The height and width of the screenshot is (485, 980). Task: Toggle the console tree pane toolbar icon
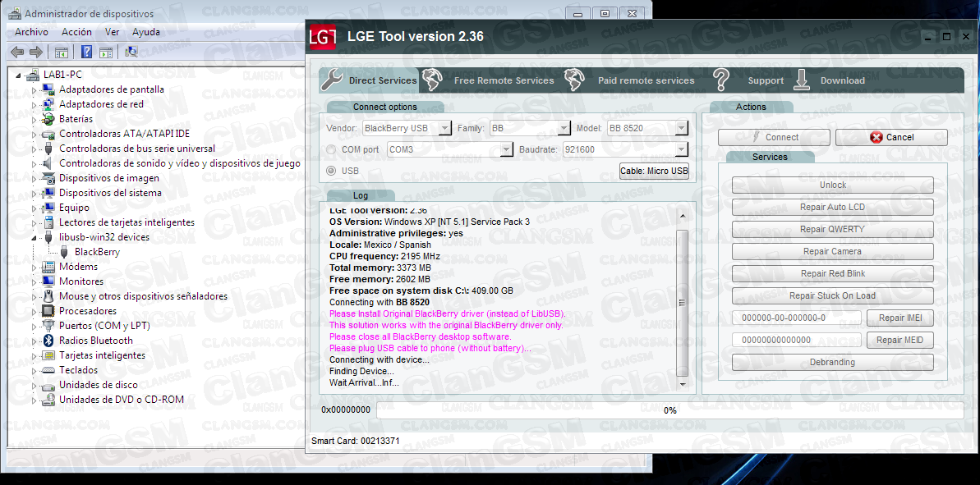pos(62,52)
